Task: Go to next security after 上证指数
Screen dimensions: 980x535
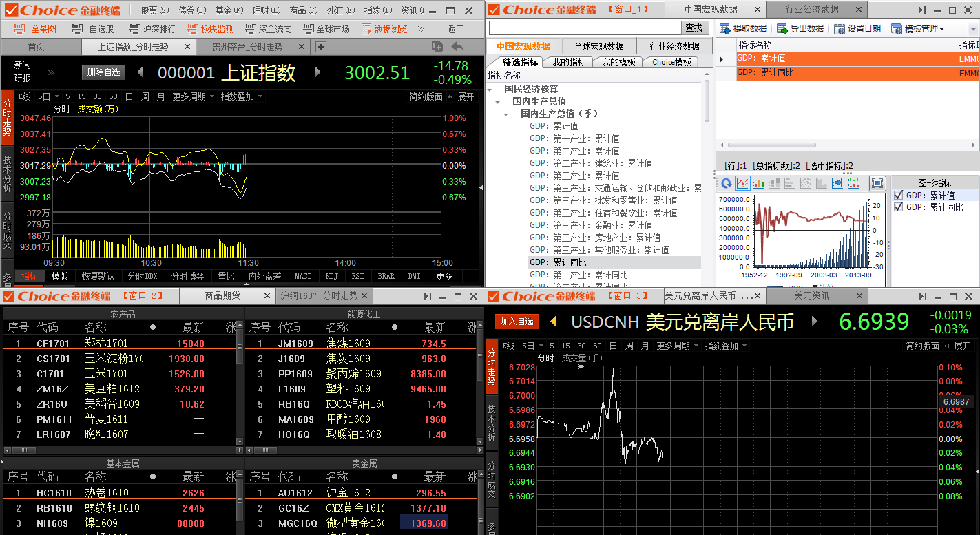Action: (318, 72)
